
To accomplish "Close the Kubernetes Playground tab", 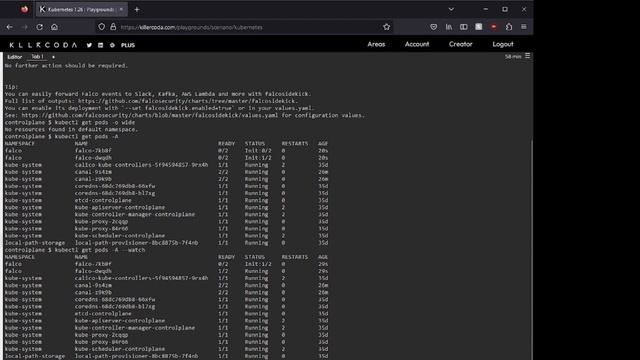I will (121, 9).
